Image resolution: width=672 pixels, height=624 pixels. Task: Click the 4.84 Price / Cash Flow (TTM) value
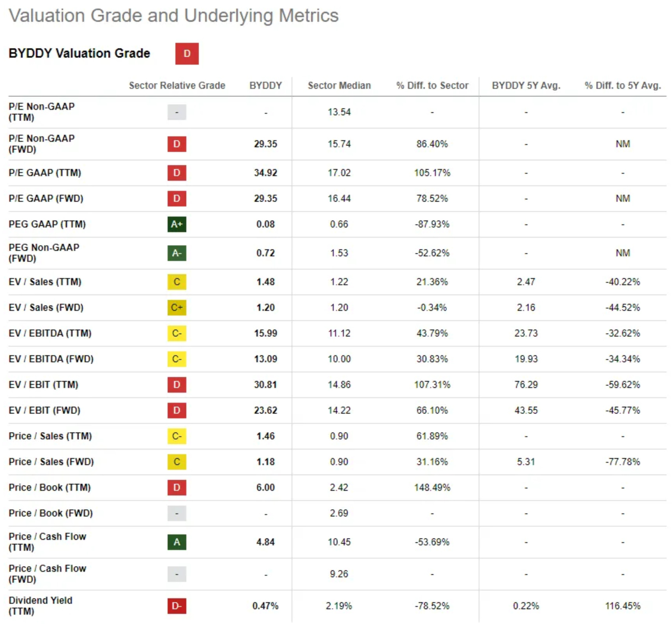click(265, 542)
